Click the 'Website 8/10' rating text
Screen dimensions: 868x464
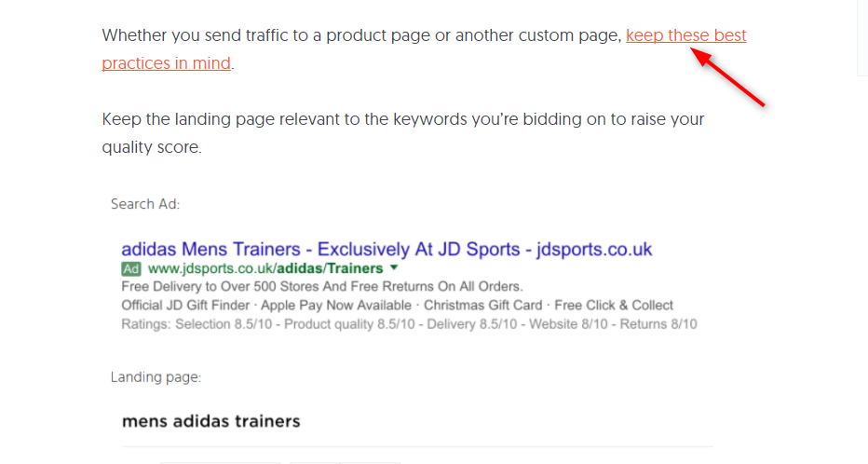564,324
